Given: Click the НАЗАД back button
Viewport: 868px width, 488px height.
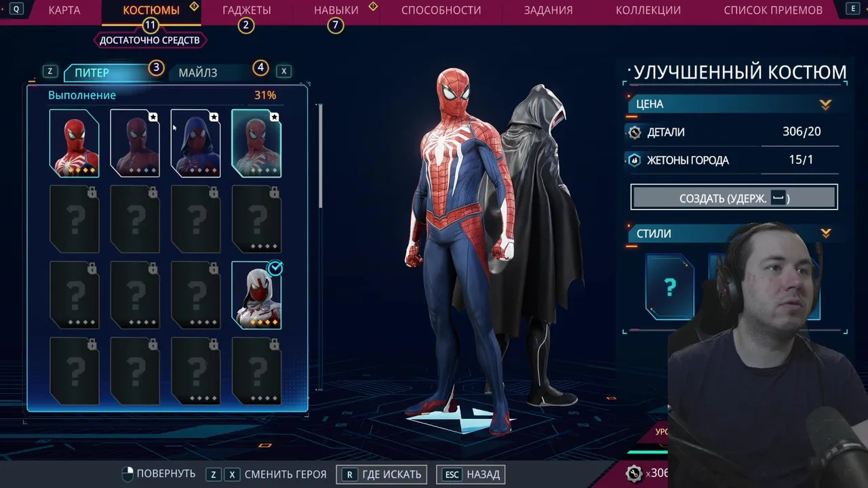Looking at the screenshot, I should coord(471,474).
